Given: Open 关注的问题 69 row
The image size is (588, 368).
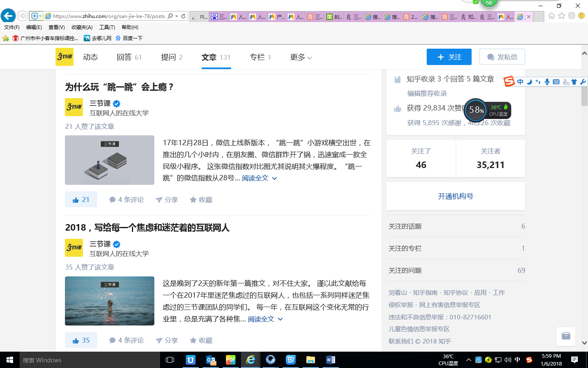Looking at the screenshot, I should 456,270.
